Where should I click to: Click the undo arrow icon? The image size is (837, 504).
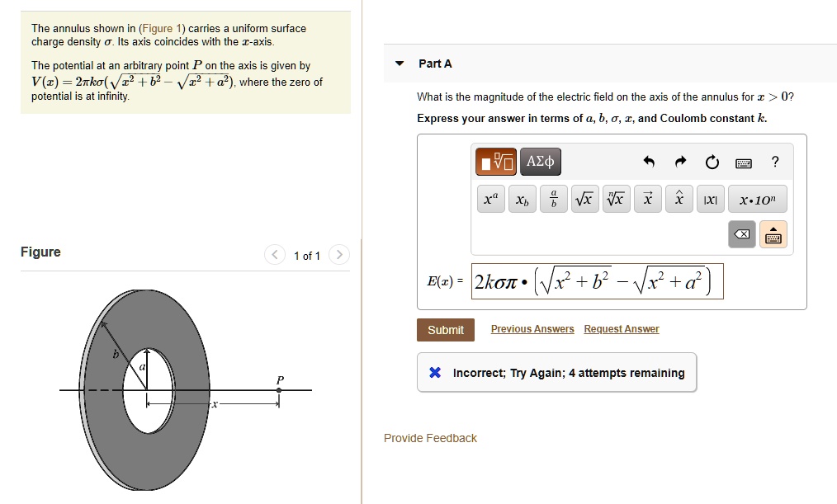649,162
